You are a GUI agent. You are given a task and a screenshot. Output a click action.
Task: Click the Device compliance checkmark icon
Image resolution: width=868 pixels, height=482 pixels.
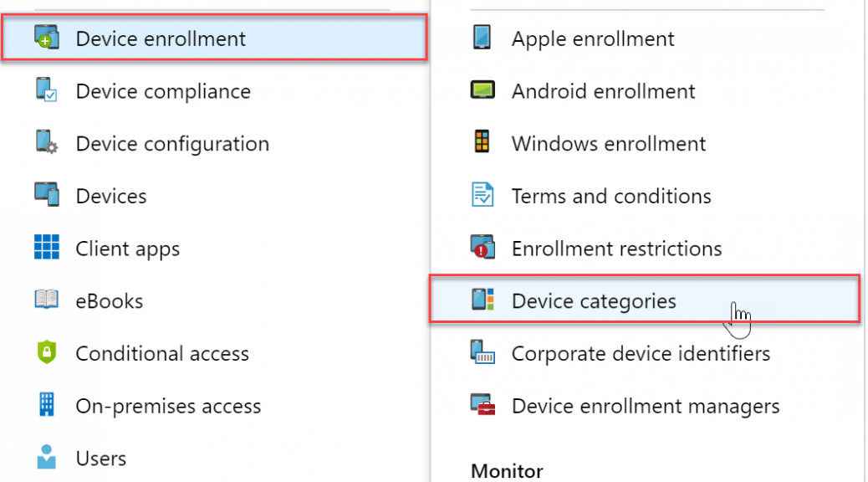47,90
